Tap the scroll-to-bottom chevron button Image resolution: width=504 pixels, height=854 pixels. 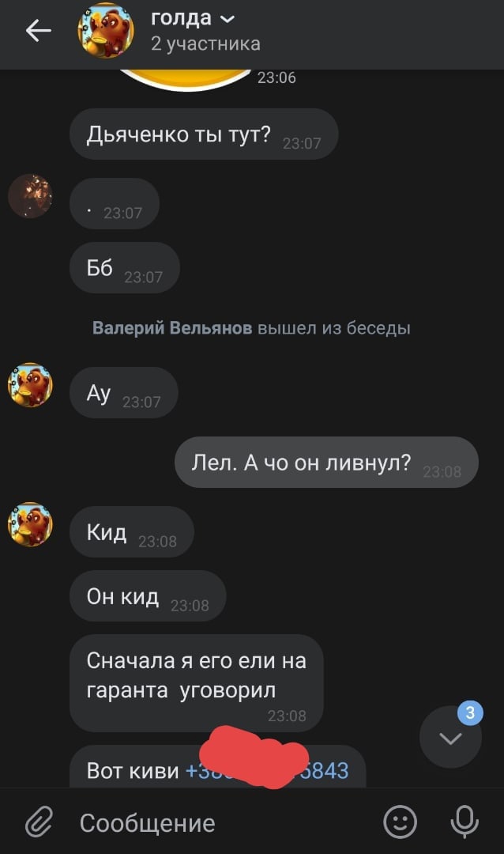tap(450, 738)
